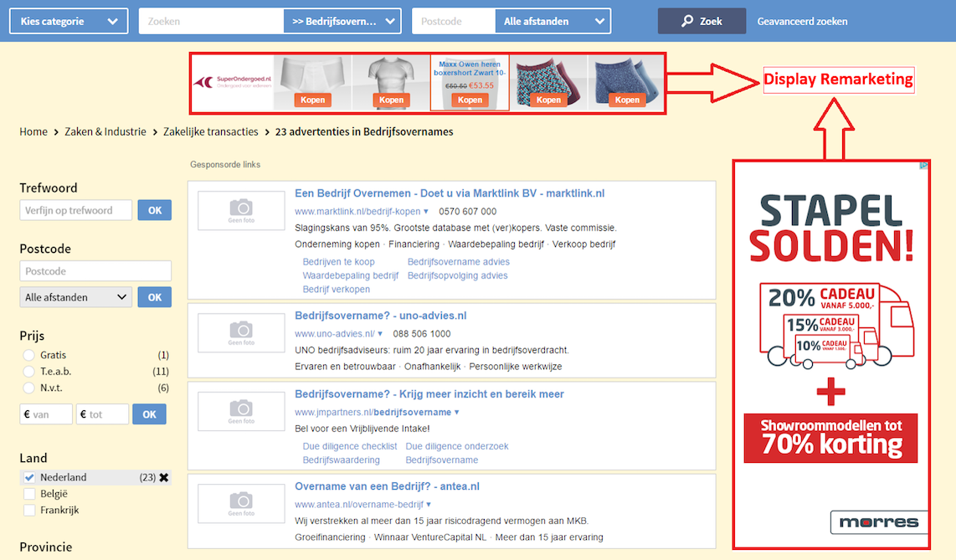This screenshot has height=560, width=956.
Task: Select the Gratis price option
Action: pos(28,355)
